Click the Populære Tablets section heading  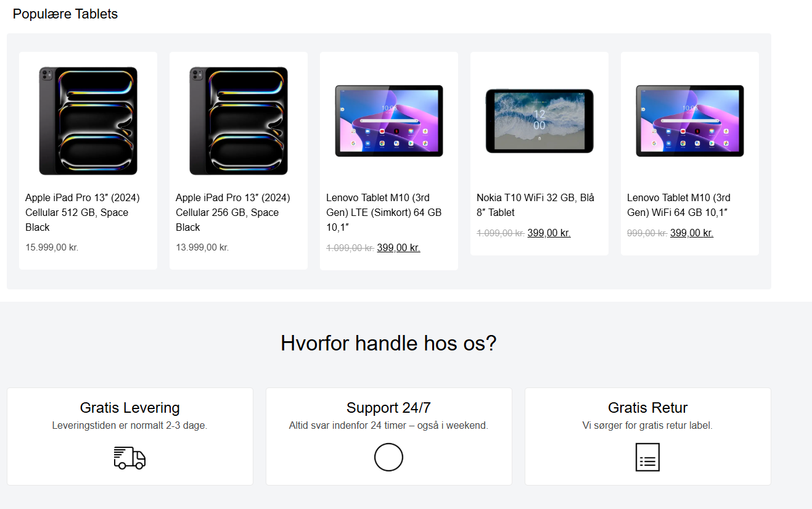coord(65,14)
